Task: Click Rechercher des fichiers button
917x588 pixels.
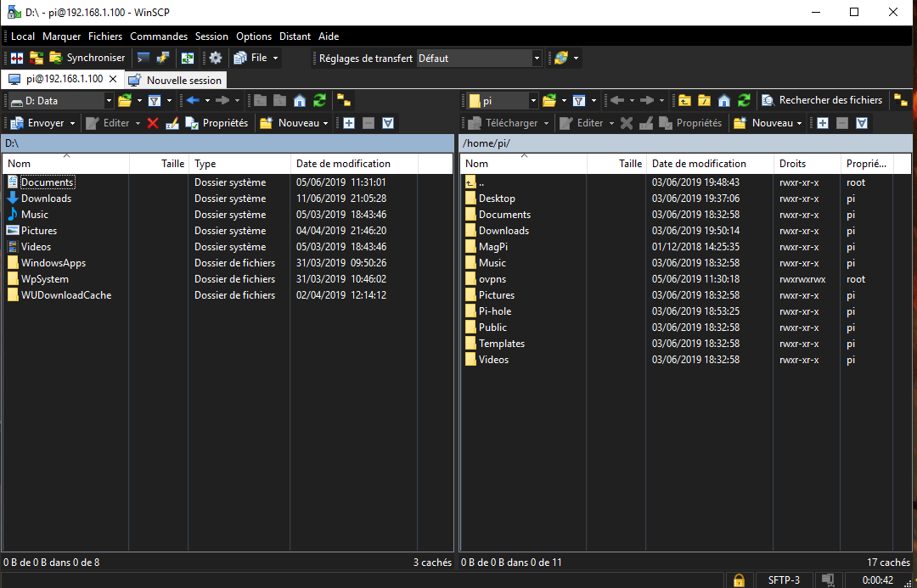Action: pyautogui.click(x=821, y=100)
